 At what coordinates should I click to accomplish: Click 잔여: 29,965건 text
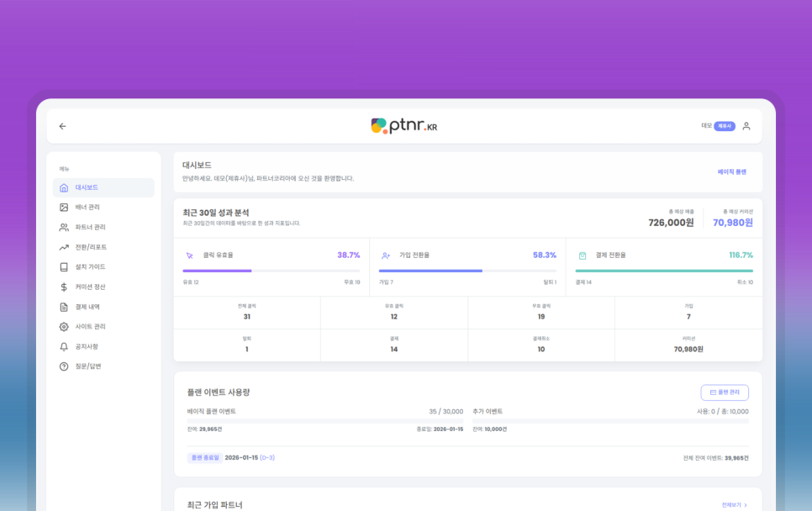204,429
